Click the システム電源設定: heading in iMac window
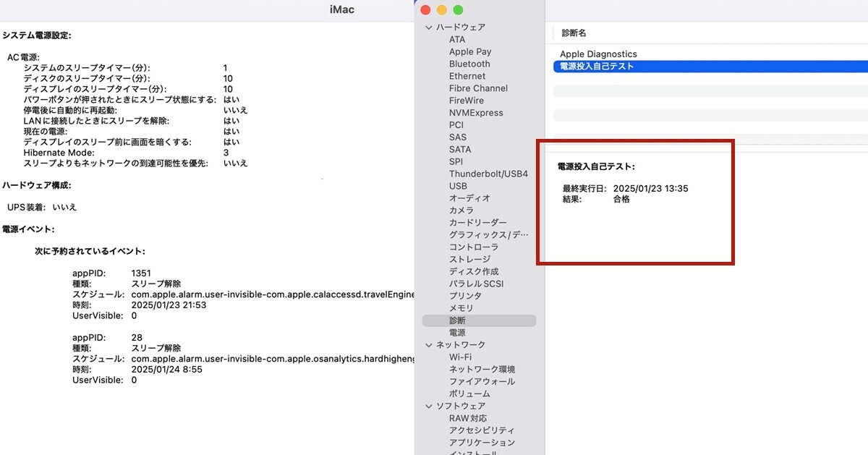 (x=37, y=35)
